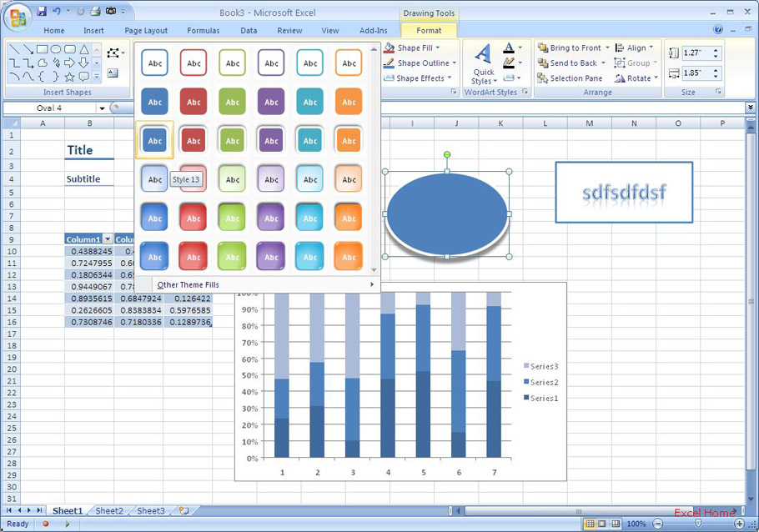Open the Name Box dropdown arrow

click(102, 108)
